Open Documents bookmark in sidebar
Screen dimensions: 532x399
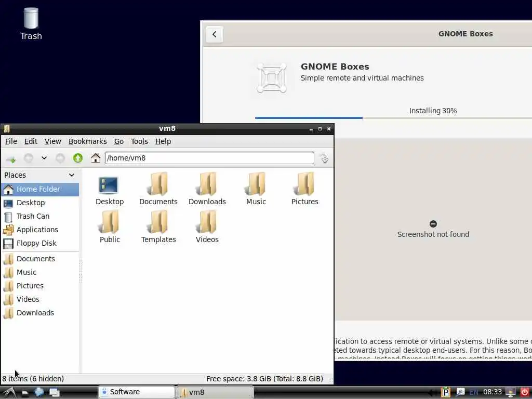40,259
